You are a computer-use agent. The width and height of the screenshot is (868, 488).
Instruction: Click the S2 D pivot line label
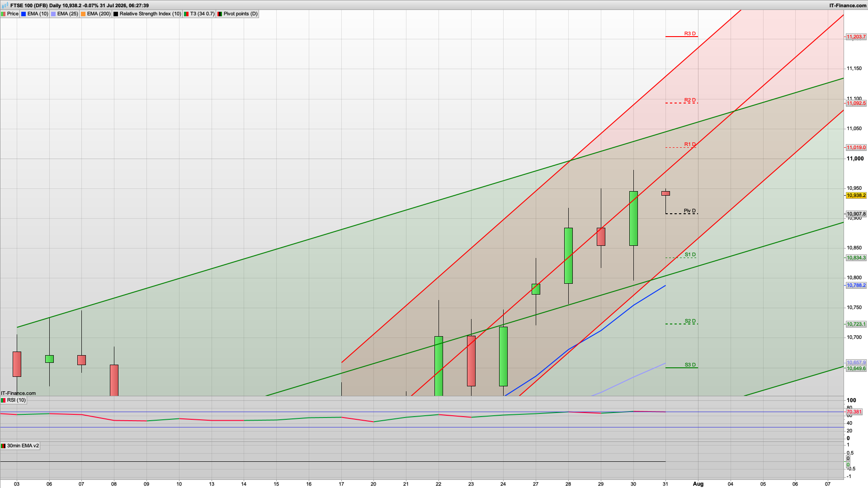pyautogui.click(x=690, y=321)
